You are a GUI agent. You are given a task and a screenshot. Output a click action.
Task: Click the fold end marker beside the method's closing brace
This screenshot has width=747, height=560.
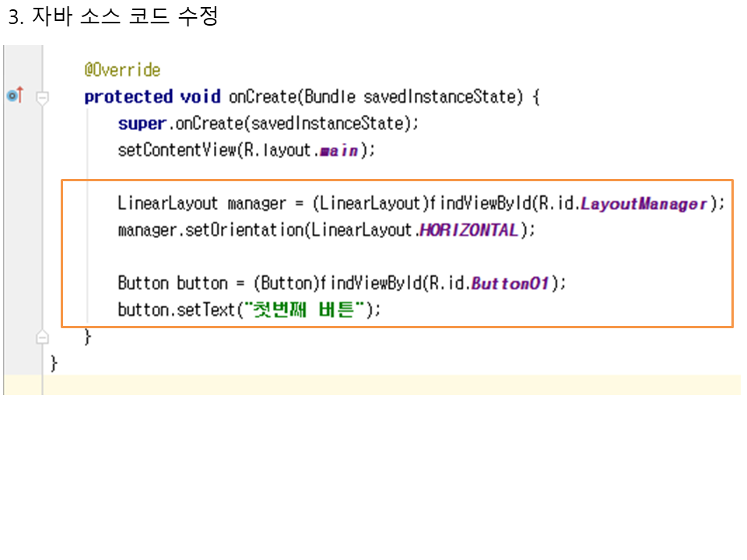42,337
